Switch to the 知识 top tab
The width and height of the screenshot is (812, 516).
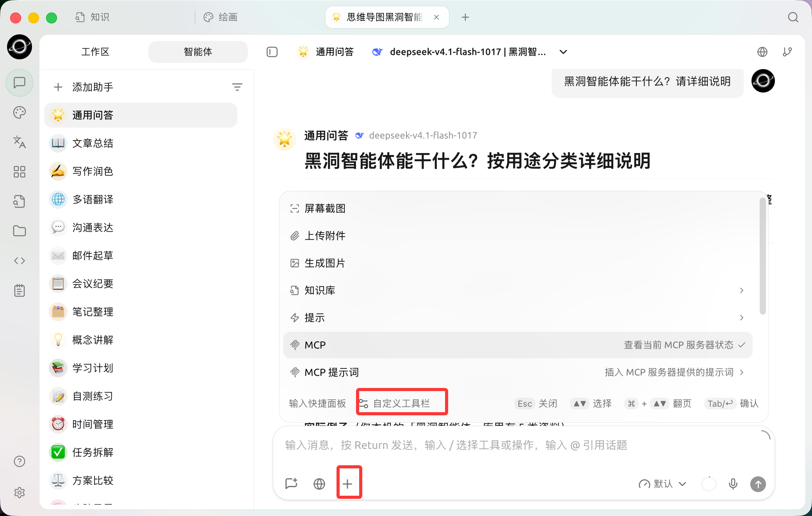(93, 17)
